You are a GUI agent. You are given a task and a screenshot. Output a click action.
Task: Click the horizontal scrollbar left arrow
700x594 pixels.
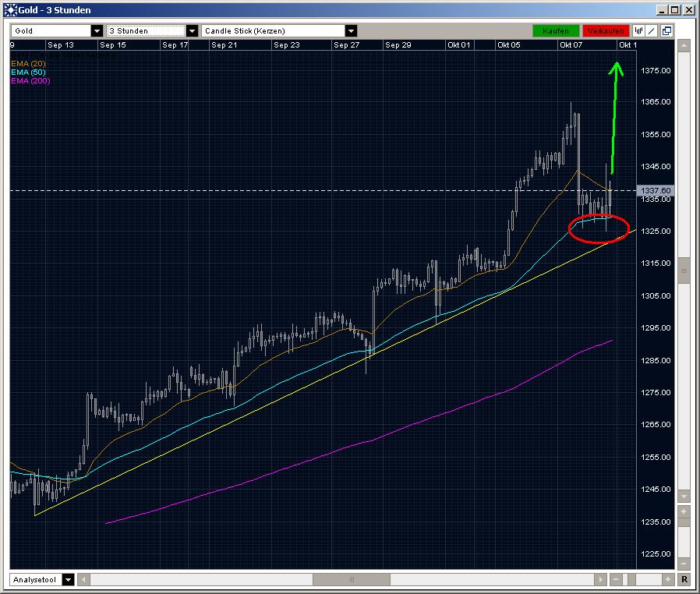pos(83,580)
